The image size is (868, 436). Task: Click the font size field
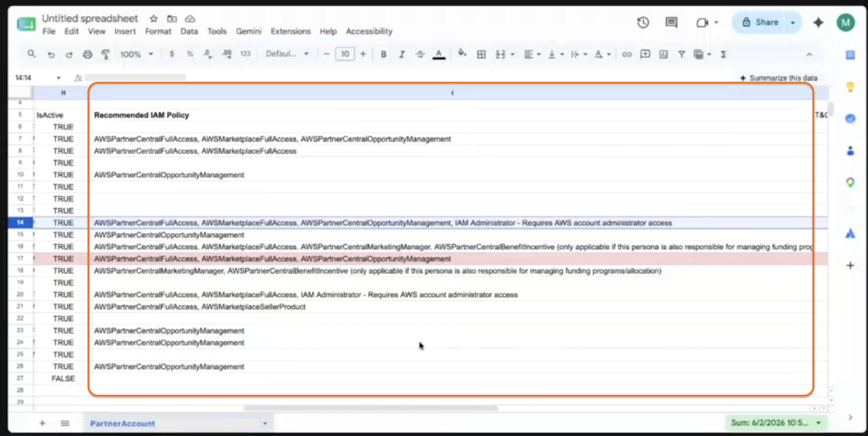(345, 54)
